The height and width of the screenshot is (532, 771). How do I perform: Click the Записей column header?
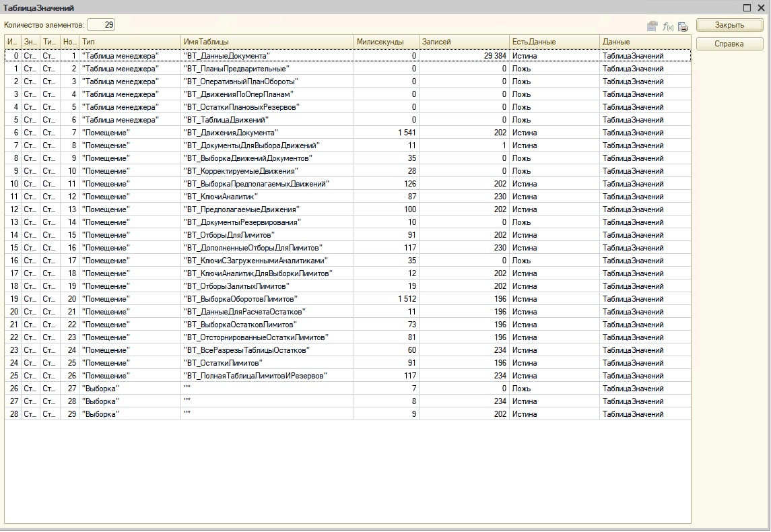click(x=464, y=42)
